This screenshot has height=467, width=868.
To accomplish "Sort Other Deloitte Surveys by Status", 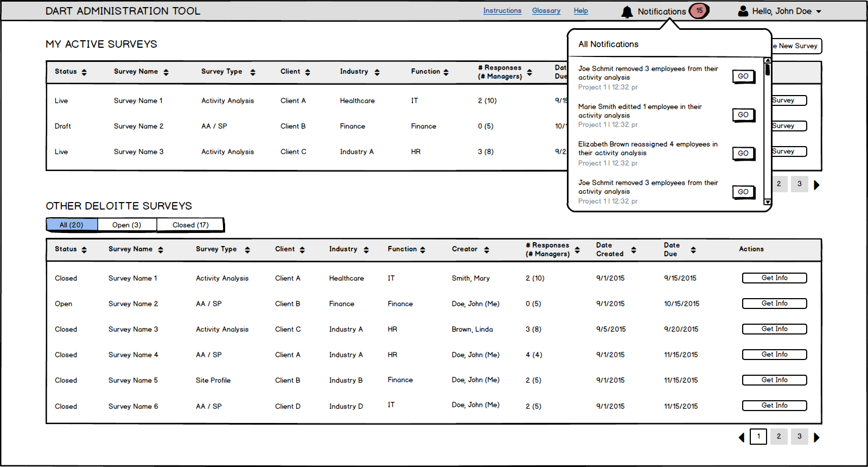I will coord(84,250).
